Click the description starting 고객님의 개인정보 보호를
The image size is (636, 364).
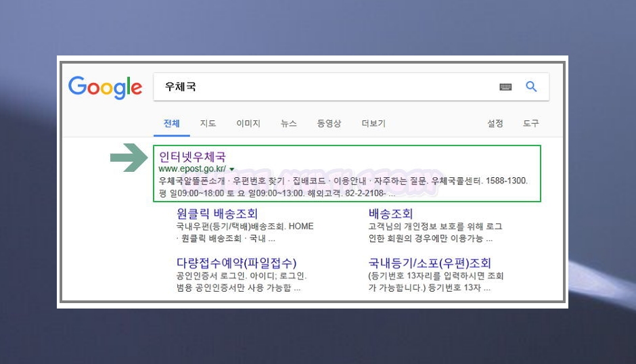(x=436, y=232)
